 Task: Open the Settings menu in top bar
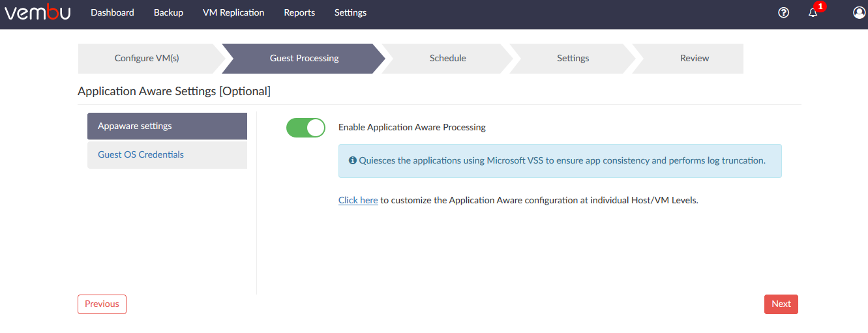pyautogui.click(x=350, y=12)
